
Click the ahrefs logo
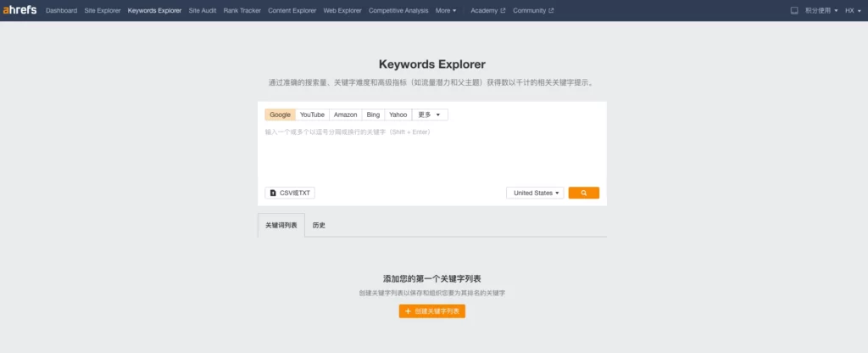[x=20, y=10]
